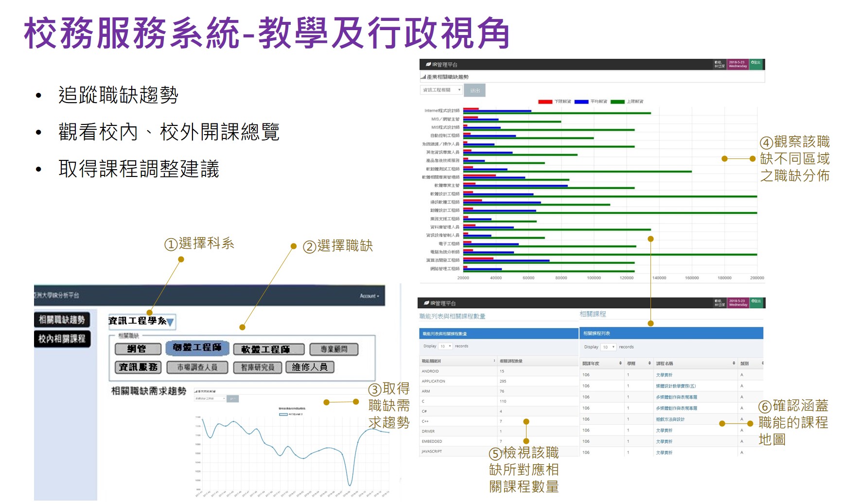Sort by the 學期 column arrows
842x504 pixels.
point(649,363)
